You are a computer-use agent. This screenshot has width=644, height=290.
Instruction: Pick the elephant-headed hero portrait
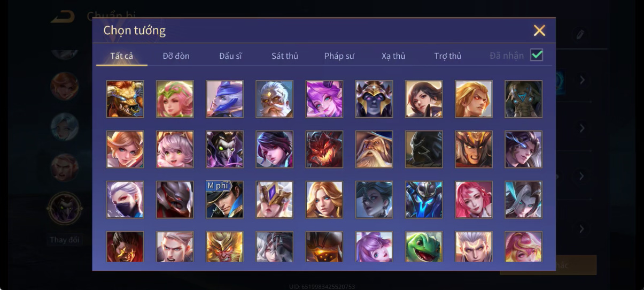coord(524,99)
